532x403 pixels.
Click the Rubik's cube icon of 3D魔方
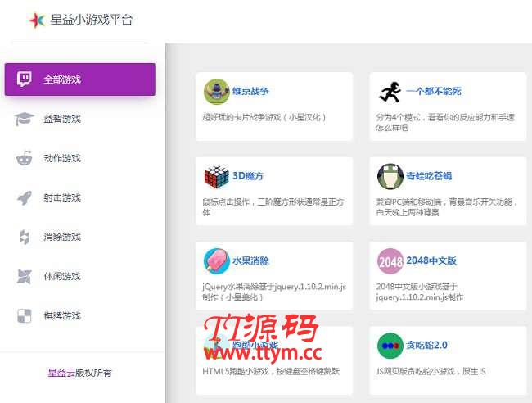pyautogui.click(x=216, y=177)
